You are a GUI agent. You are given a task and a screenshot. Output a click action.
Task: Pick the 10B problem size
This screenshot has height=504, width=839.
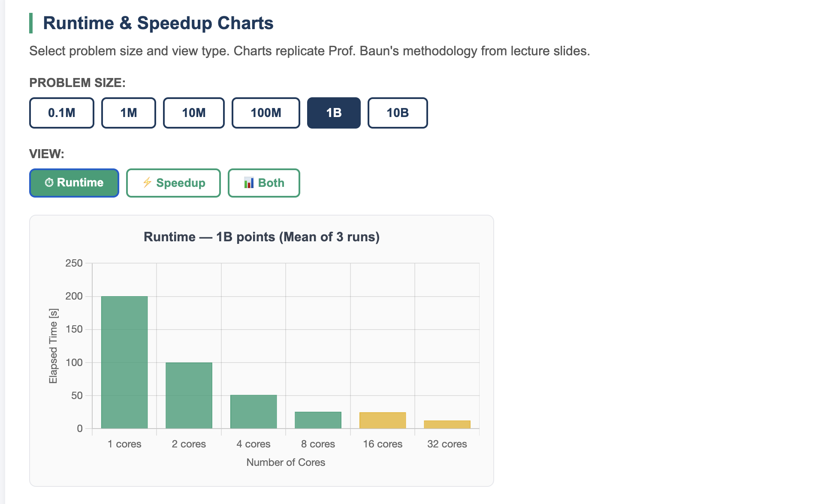[x=398, y=113]
